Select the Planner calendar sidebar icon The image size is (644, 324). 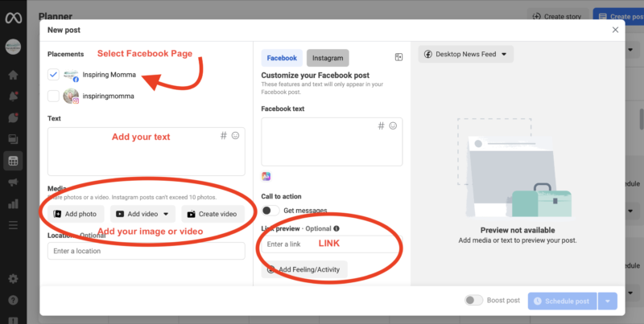[13, 161]
